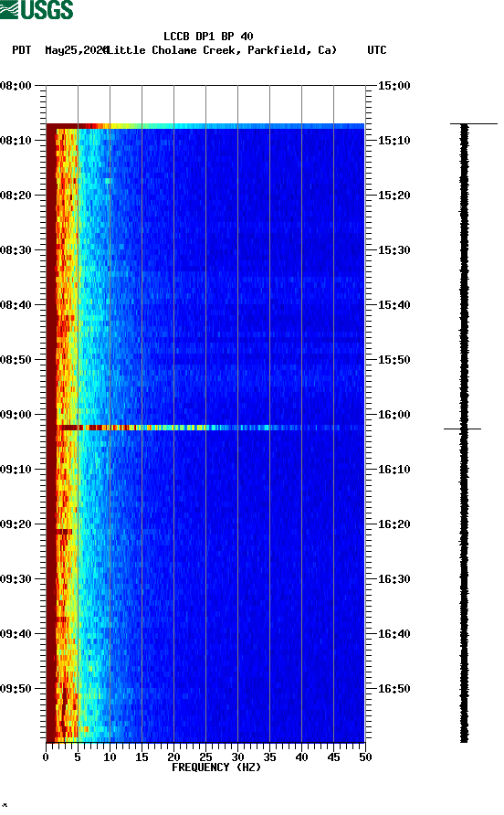Image resolution: width=504 pixels, height=815 pixels.
Task: Click the 15:30 UTC time label
Action: click(394, 250)
